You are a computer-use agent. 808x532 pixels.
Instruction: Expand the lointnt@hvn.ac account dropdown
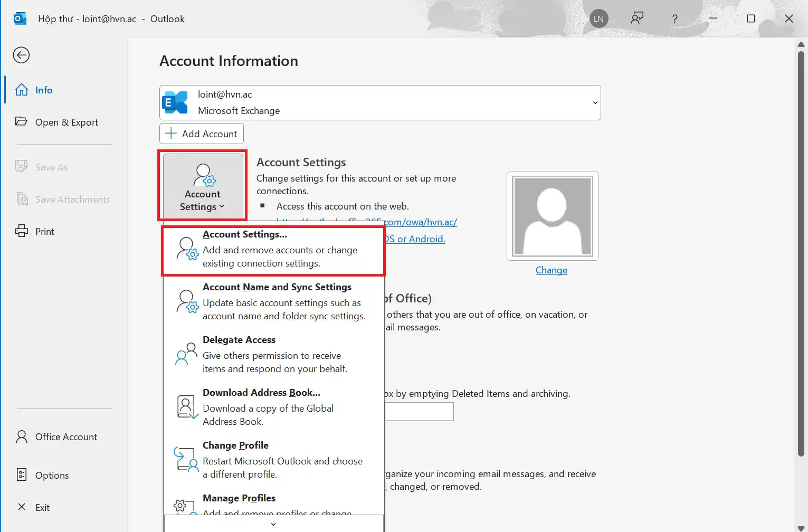click(595, 103)
